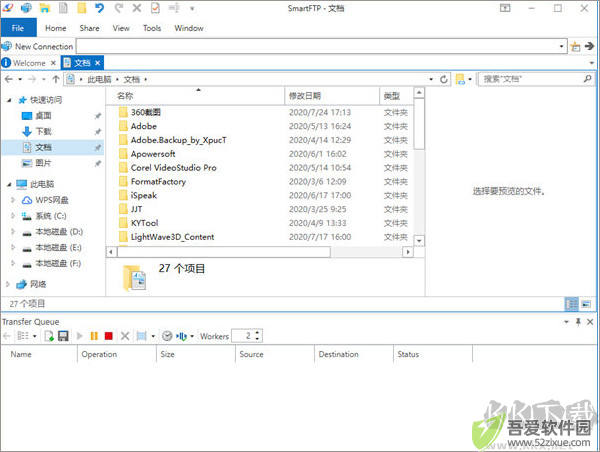The width and height of the screenshot is (600, 452).
Task: Click the Transfer Queue remove X icon
Action: tap(125, 336)
